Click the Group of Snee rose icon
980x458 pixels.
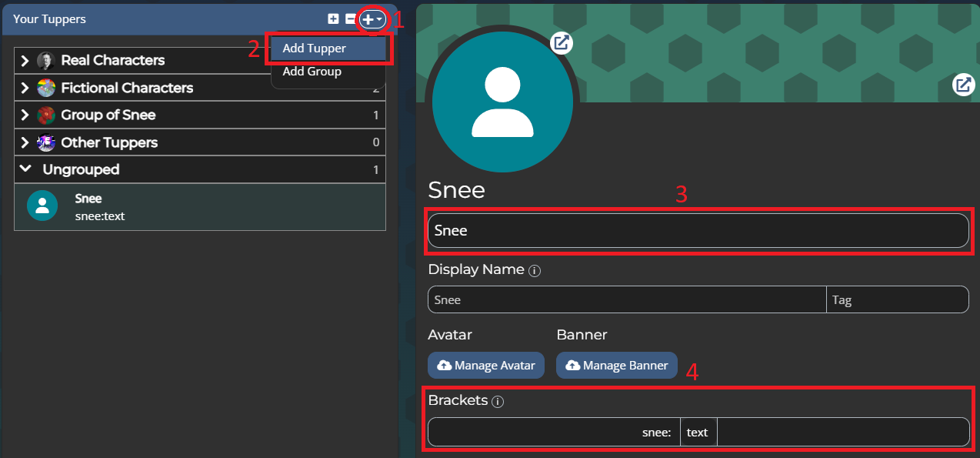(45, 115)
